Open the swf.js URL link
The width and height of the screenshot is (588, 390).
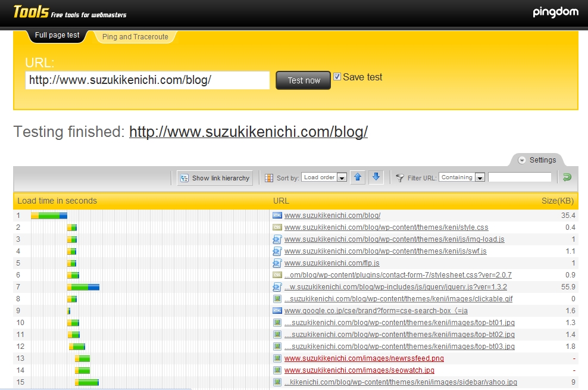tap(386, 251)
